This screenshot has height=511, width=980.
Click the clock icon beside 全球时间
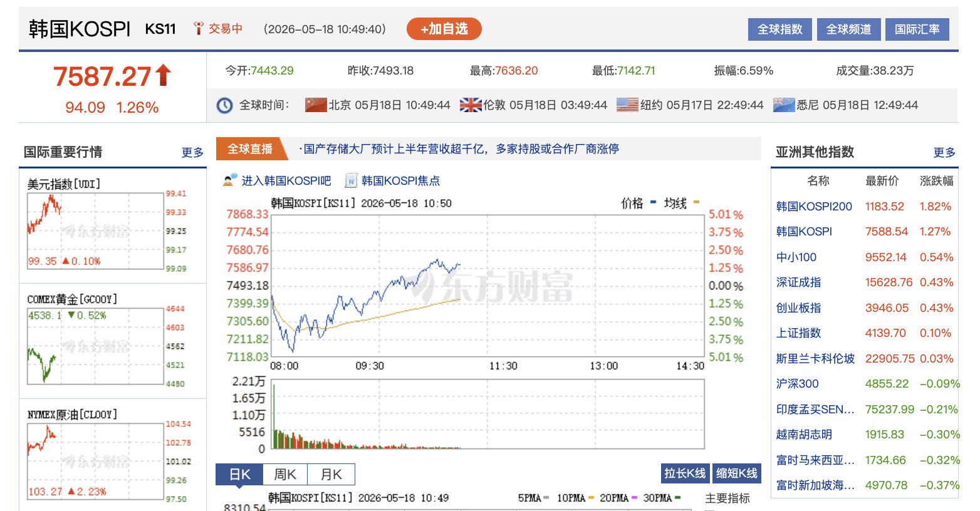click(224, 105)
